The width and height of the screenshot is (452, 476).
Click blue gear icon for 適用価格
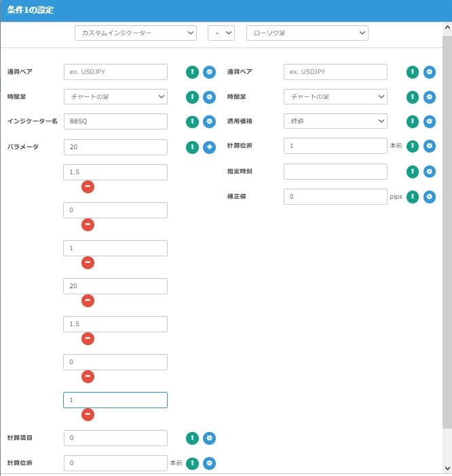point(430,122)
